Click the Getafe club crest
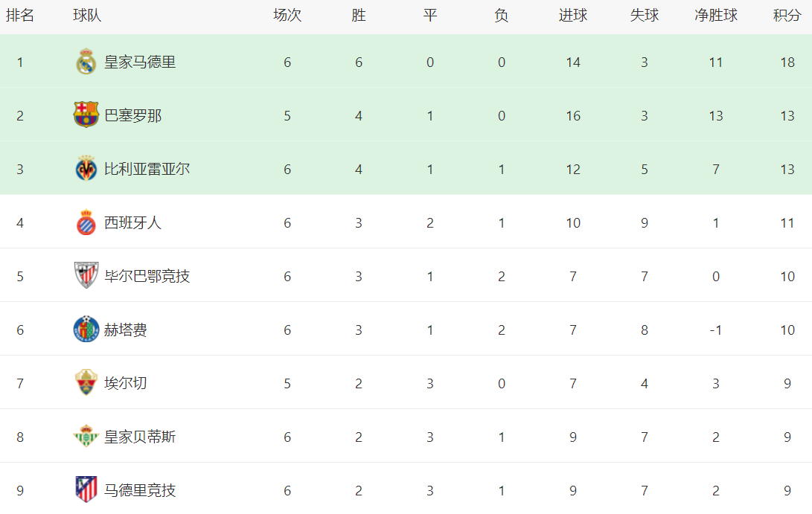The width and height of the screenshot is (812, 514). point(86,330)
